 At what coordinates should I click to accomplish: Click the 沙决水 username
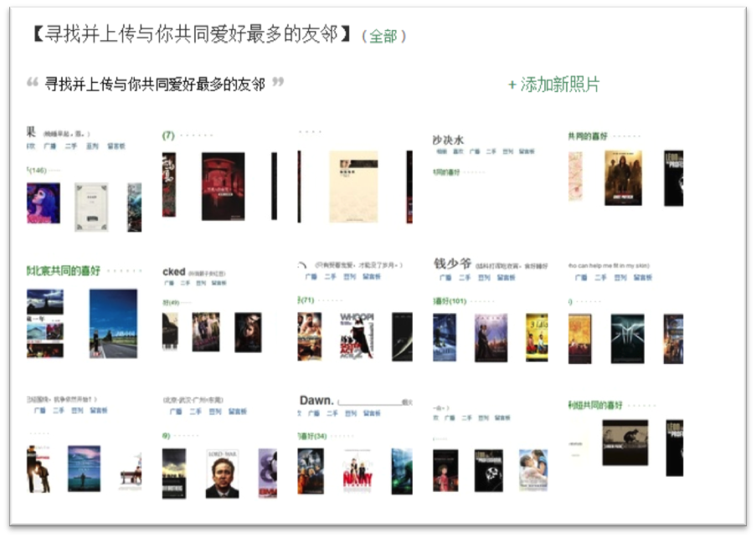click(448, 141)
